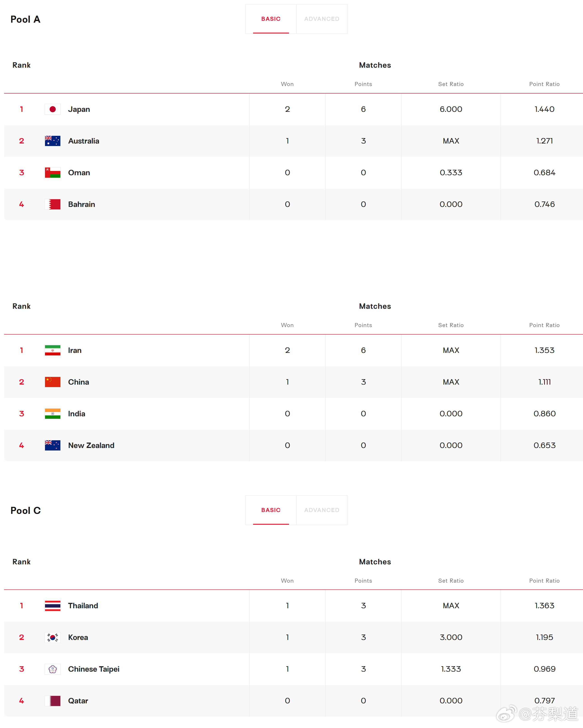583x728 pixels.
Task: Click the Korea flag icon
Action: pyautogui.click(x=53, y=637)
